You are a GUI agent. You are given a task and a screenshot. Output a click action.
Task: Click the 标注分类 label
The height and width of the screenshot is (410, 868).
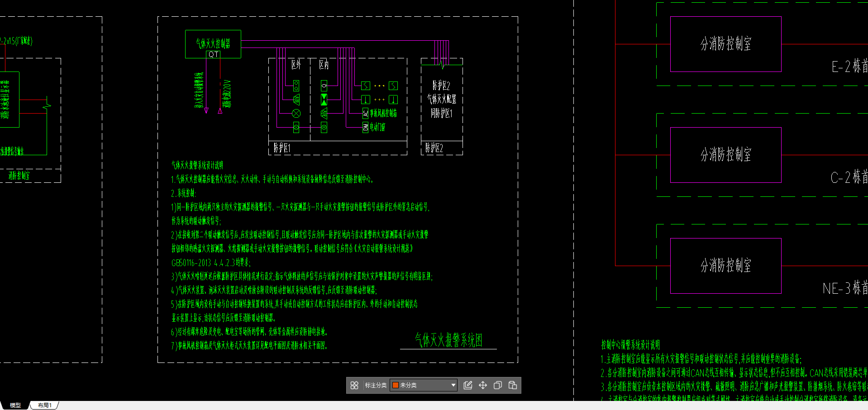(376, 385)
